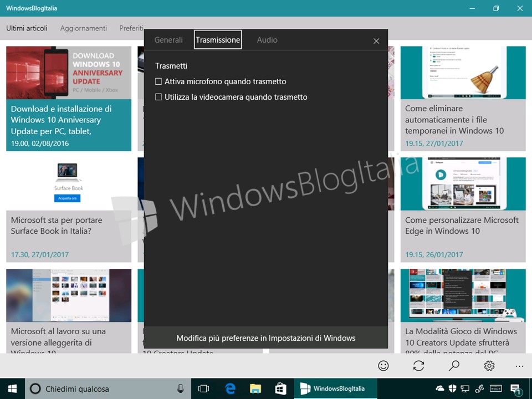
Task: Close the broadcast settings dialog
Action: coord(376,41)
